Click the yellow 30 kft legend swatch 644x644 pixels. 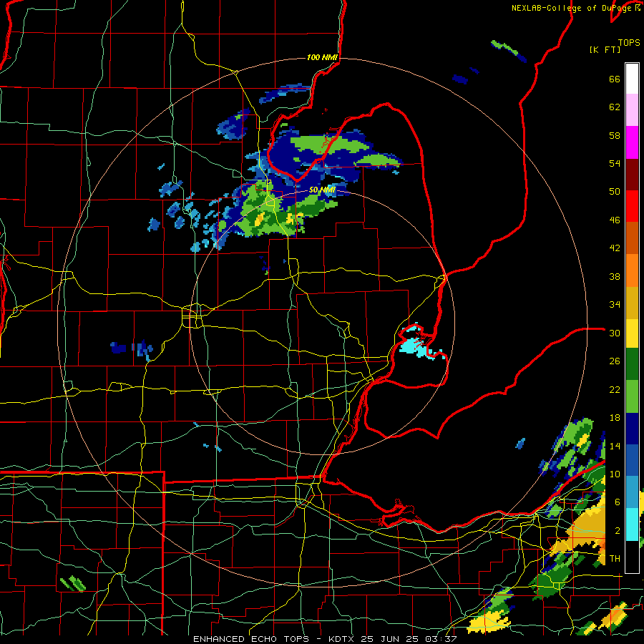point(632,333)
